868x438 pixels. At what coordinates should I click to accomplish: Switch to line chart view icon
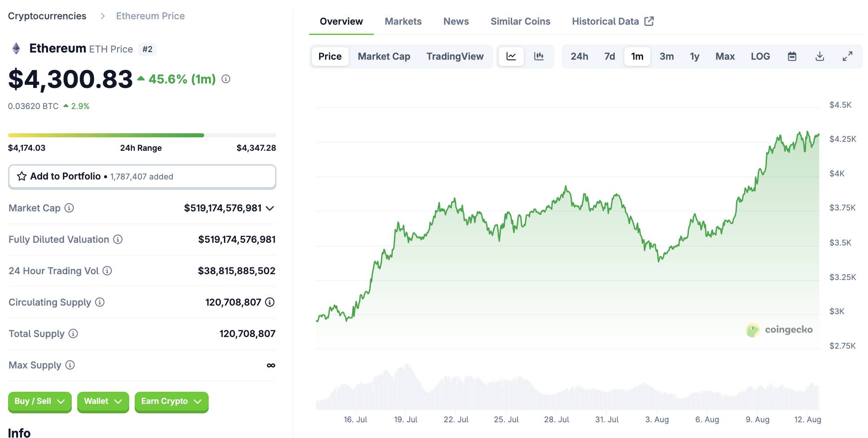[511, 57]
